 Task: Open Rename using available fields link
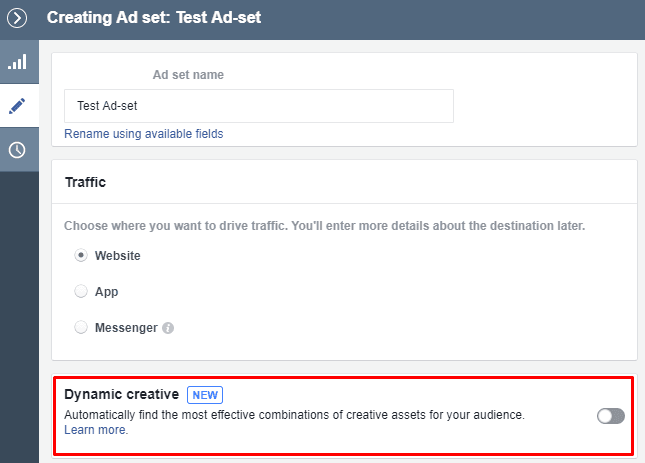click(144, 134)
